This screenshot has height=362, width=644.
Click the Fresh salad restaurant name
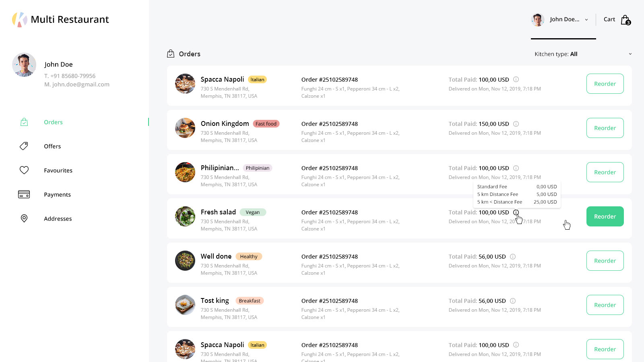pyautogui.click(x=218, y=212)
